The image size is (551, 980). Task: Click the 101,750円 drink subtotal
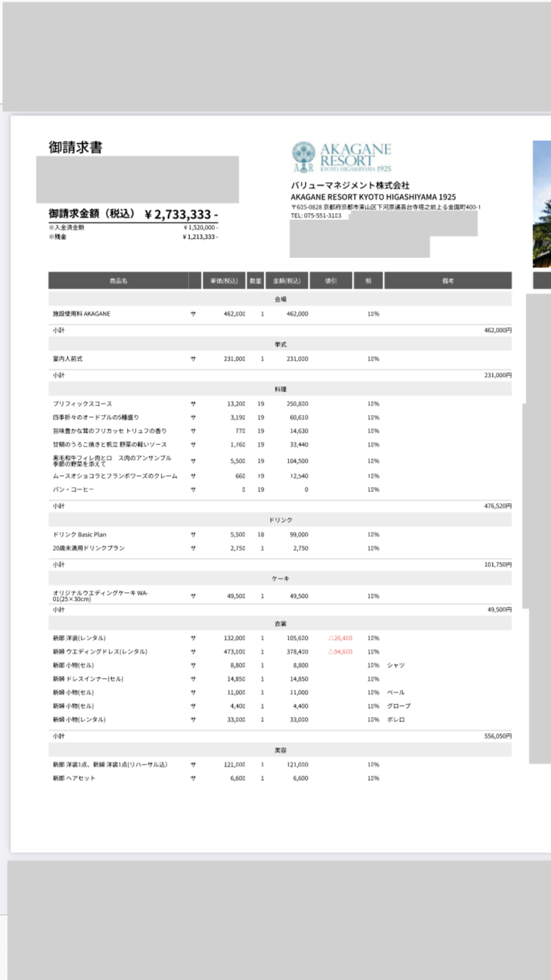[497, 564]
